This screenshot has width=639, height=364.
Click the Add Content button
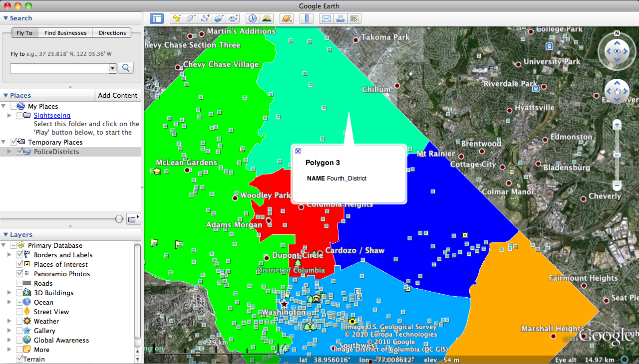tap(118, 95)
